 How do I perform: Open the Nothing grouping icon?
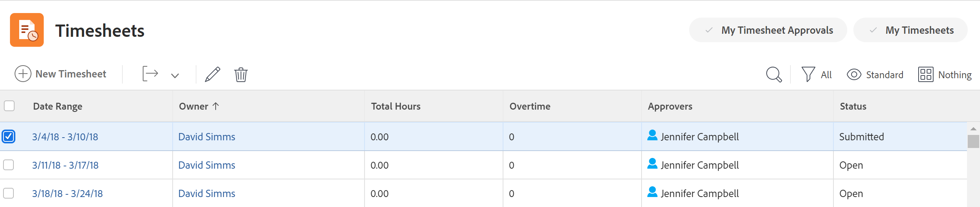tap(926, 74)
